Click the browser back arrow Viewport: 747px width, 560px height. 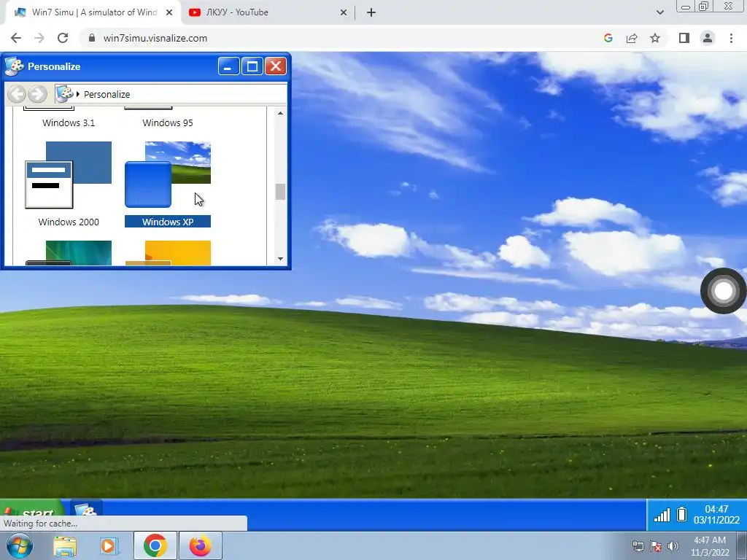[x=16, y=38]
